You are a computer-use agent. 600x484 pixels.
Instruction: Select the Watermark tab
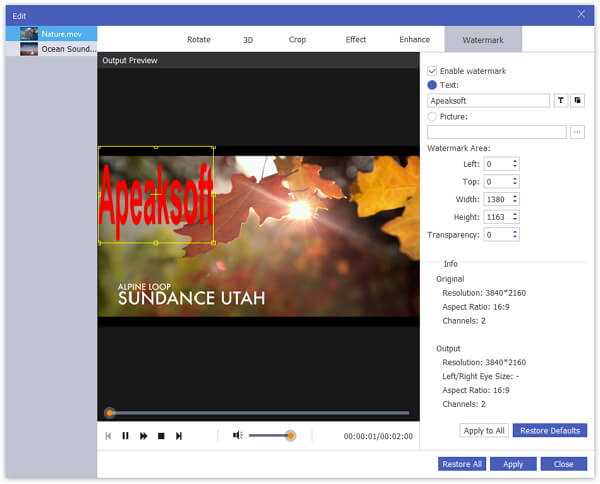tap(483, 39)
